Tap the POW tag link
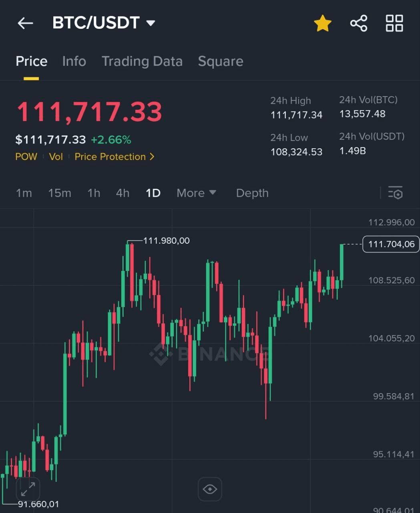The width and height of the screenshot is (420, 513). [26, 157]
